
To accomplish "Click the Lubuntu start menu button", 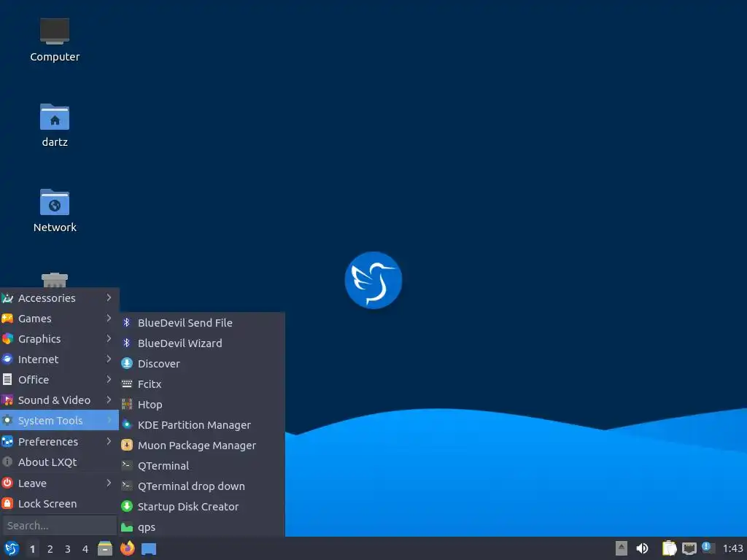I will tap(12, 548).
